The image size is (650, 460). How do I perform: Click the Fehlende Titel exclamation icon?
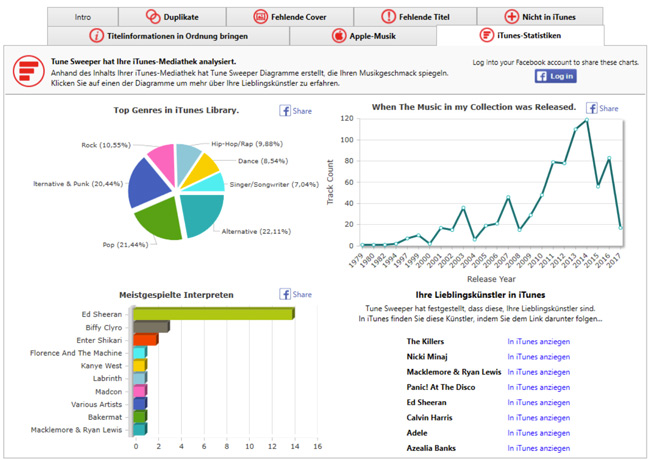pos(388,17)
